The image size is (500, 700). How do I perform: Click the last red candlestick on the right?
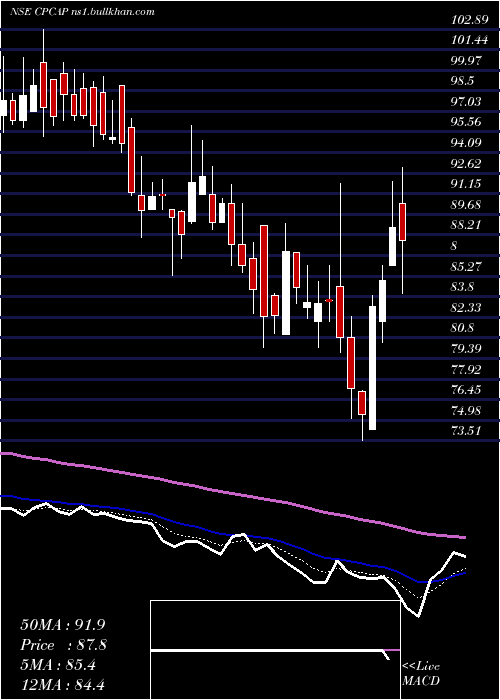[x=402, y=222]
